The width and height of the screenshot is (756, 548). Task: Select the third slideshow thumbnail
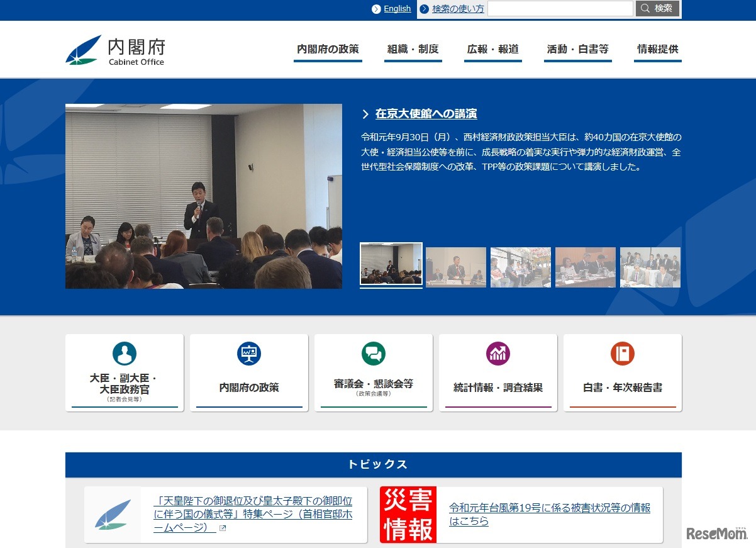pos(521,267)
